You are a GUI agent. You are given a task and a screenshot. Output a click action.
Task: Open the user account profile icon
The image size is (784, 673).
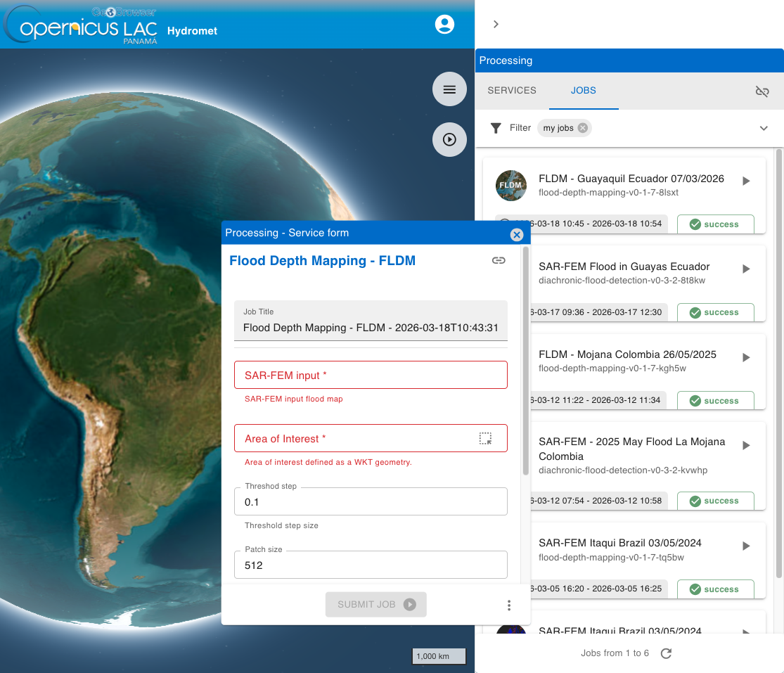(444, 25)
